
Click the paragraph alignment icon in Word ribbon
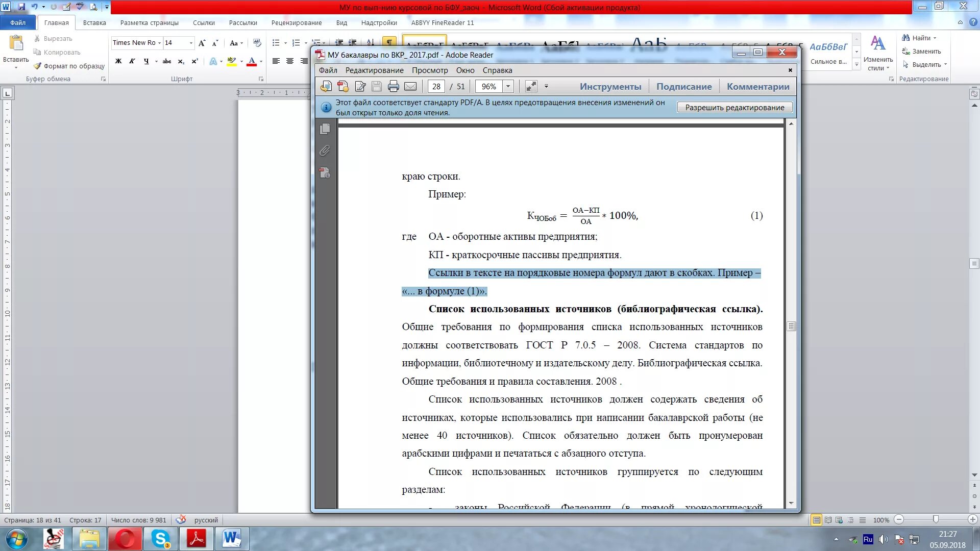(x=276, y=61)
